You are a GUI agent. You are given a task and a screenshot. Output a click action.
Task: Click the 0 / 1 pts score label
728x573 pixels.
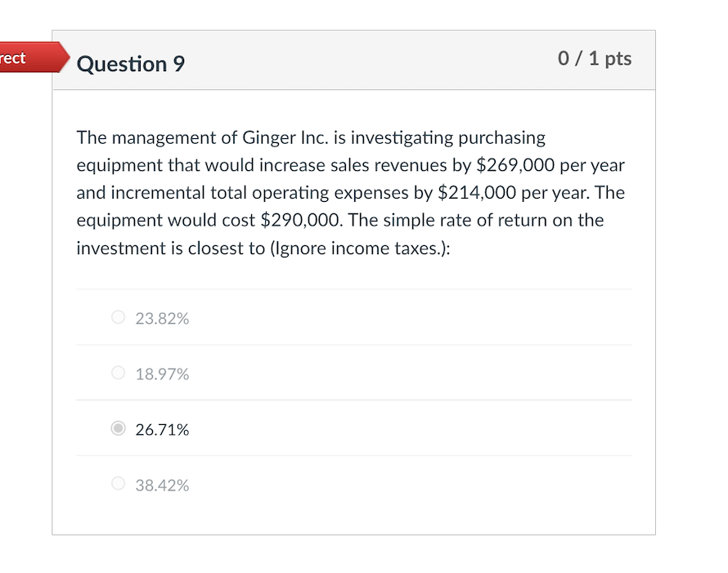(595, 58)
